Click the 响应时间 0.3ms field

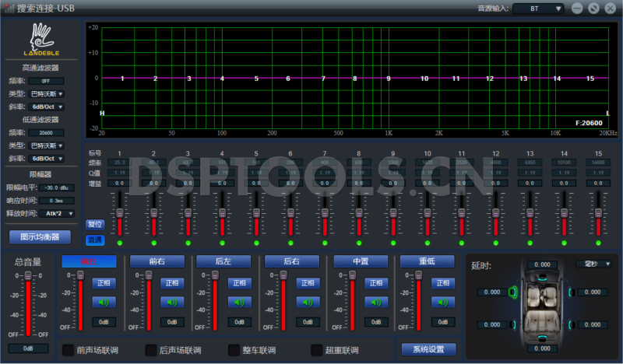point(56,201)
